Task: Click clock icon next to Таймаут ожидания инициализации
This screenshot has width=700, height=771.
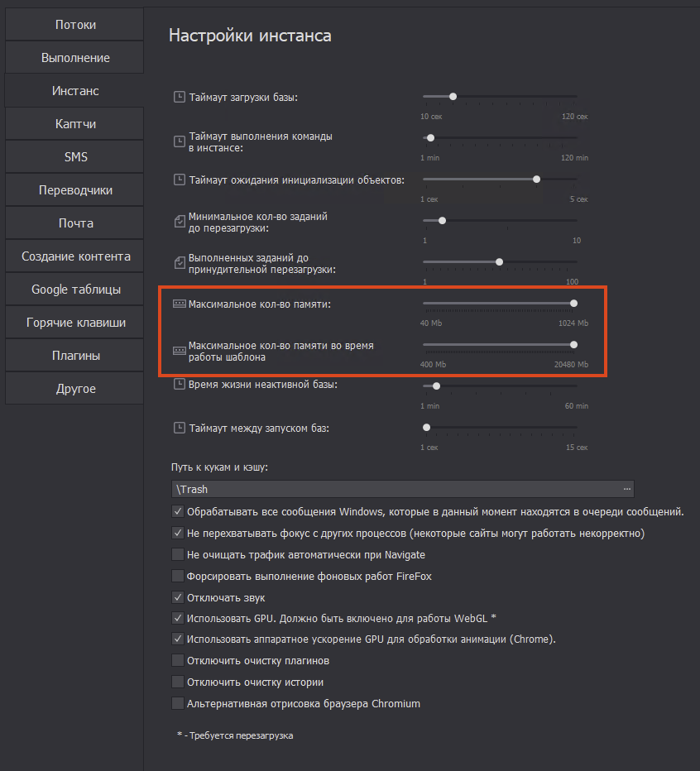Action: [180, 180]
